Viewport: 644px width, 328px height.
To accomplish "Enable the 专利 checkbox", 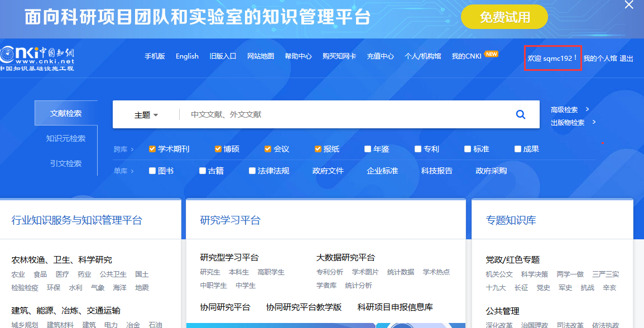I will 418,149.
